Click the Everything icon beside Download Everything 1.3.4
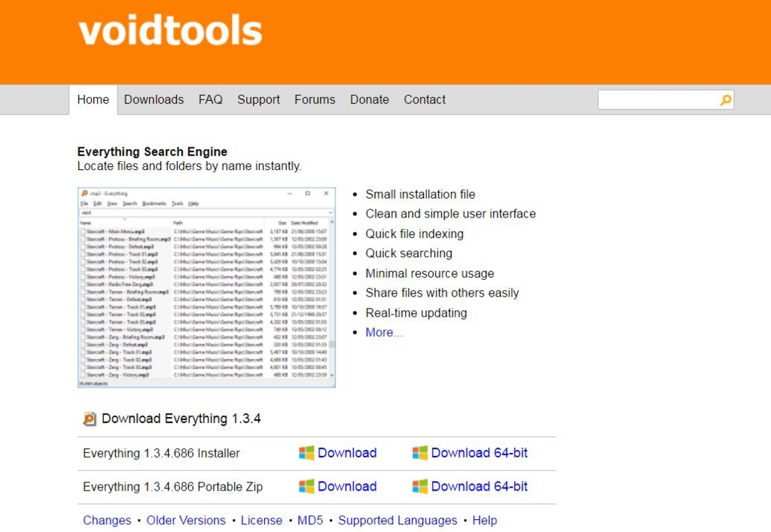This screenshot has width=771, height=532. (x=89, y=418)
